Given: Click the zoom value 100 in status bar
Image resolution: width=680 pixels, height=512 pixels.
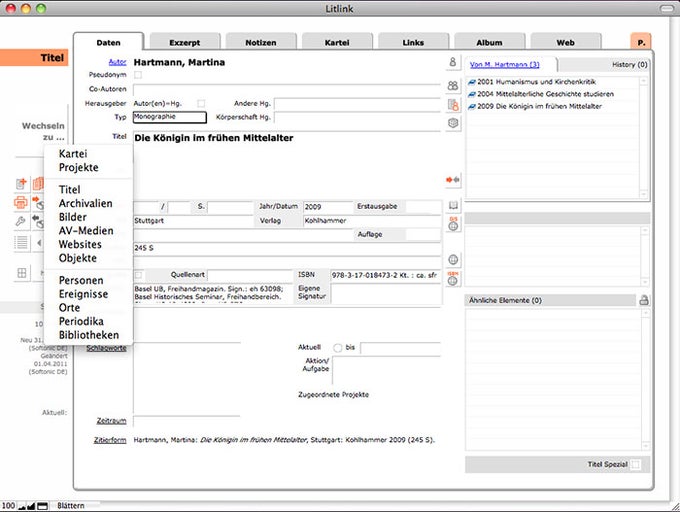Looking at the screenshot, I should click(x=8, y=506).
